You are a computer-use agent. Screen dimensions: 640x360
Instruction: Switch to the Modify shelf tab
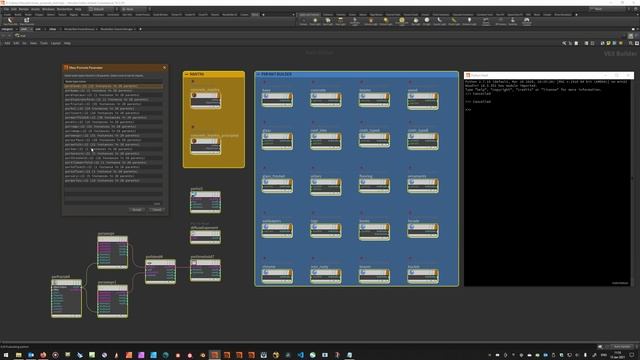coord(18,15)
